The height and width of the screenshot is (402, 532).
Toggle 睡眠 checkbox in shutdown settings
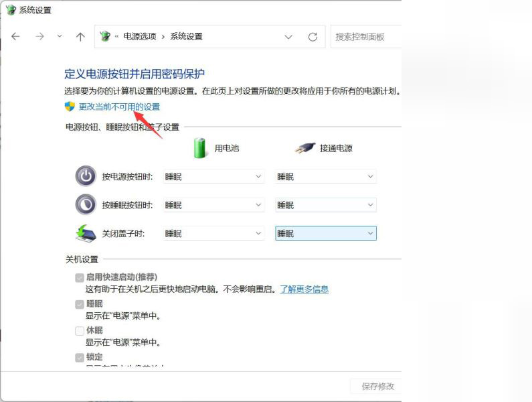click(80, 304)
